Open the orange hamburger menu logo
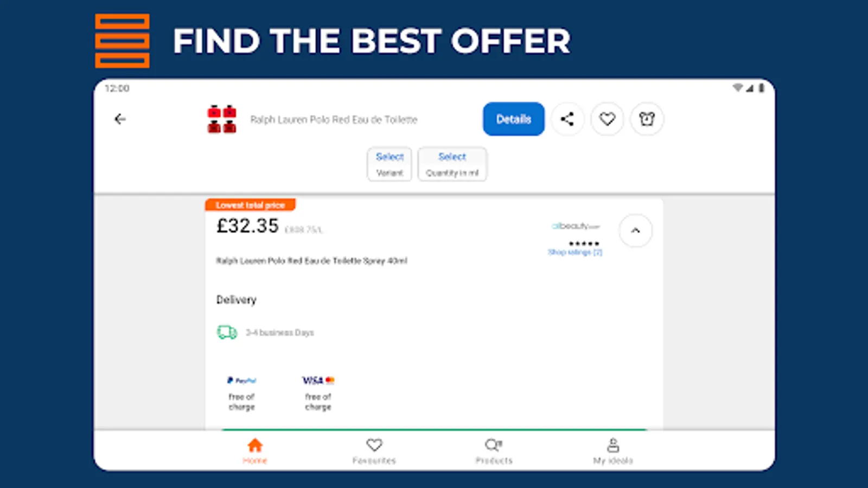868x488 pixels. (x=122, y=41)
